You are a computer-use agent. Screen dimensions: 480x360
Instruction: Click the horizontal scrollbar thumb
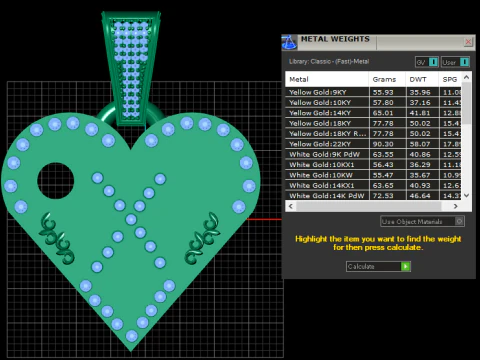pos(369,206)
